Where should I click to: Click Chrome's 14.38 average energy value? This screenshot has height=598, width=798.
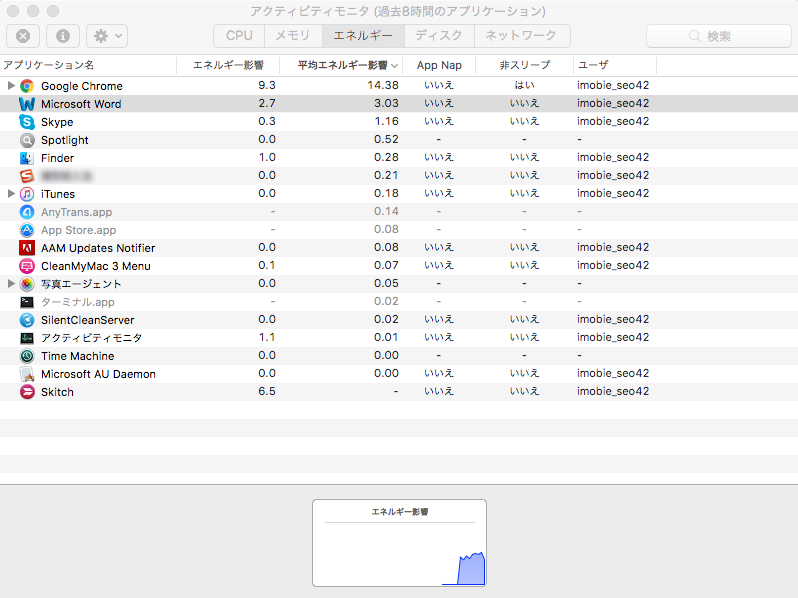coord(383,86)
